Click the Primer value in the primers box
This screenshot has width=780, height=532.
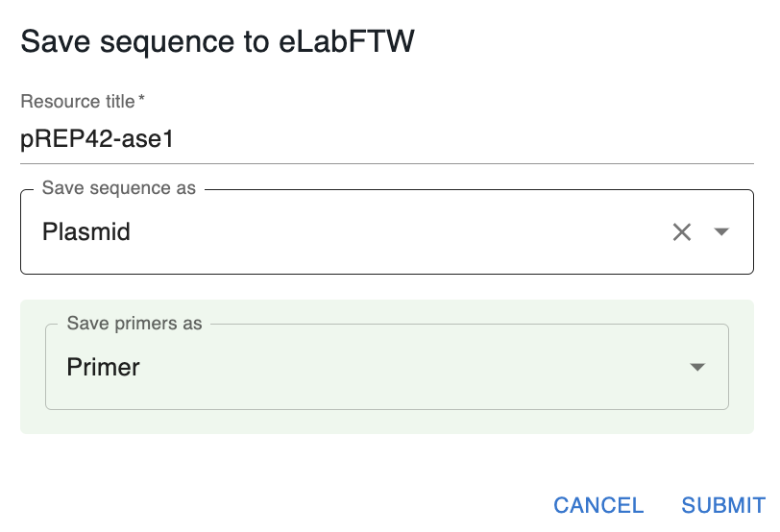pyautogui.click(x=103, y=367)
